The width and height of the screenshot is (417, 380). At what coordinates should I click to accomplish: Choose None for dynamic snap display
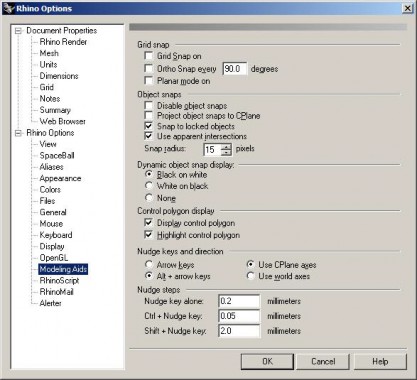(x=149, y=198)
